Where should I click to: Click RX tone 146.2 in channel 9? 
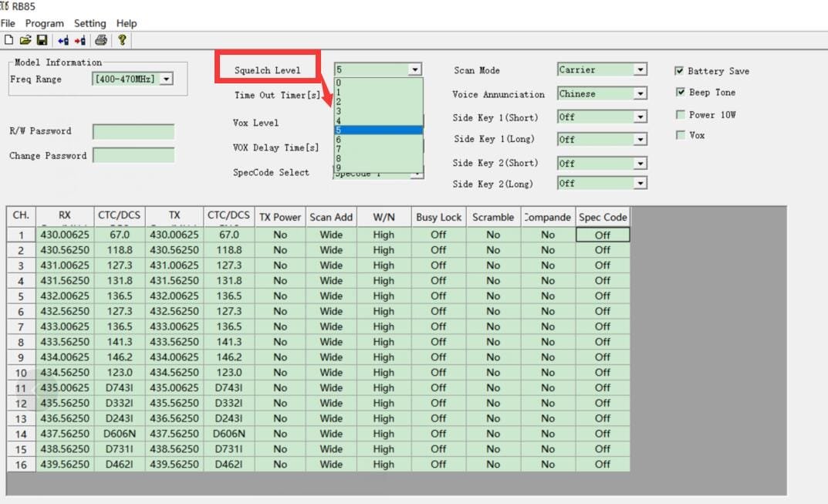(120, 357)
